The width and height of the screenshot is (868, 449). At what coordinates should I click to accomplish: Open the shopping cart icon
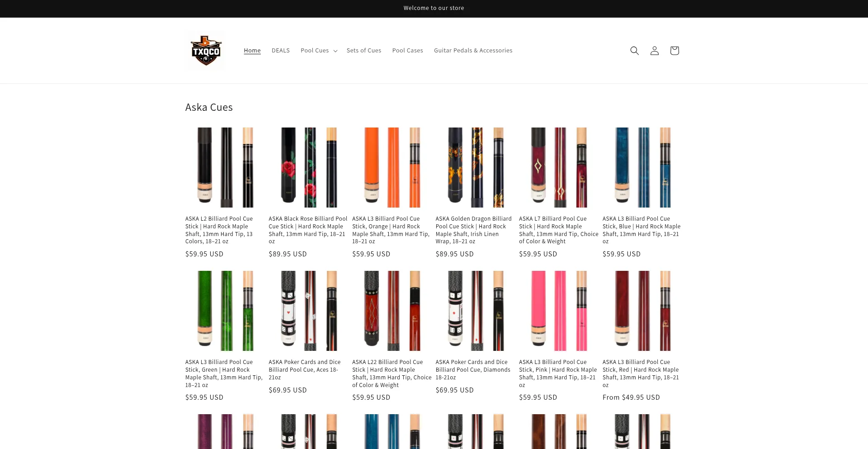coord(674,51)
